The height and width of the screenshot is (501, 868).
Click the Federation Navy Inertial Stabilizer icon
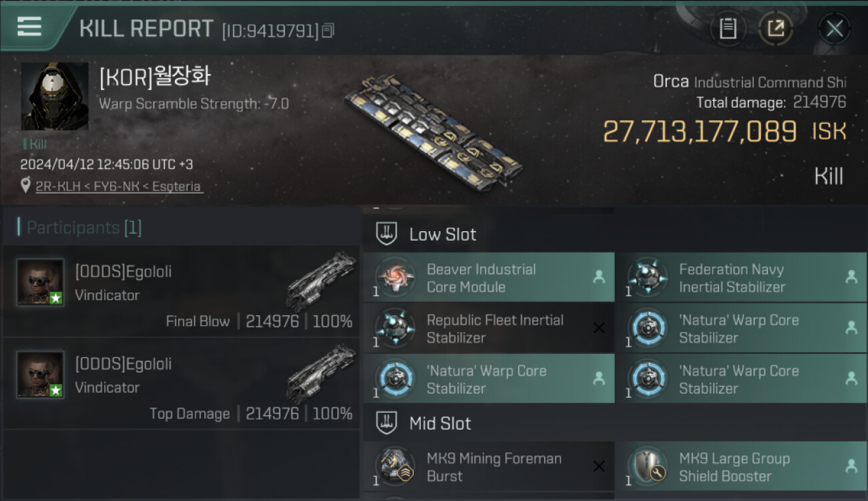pos(646,278)
